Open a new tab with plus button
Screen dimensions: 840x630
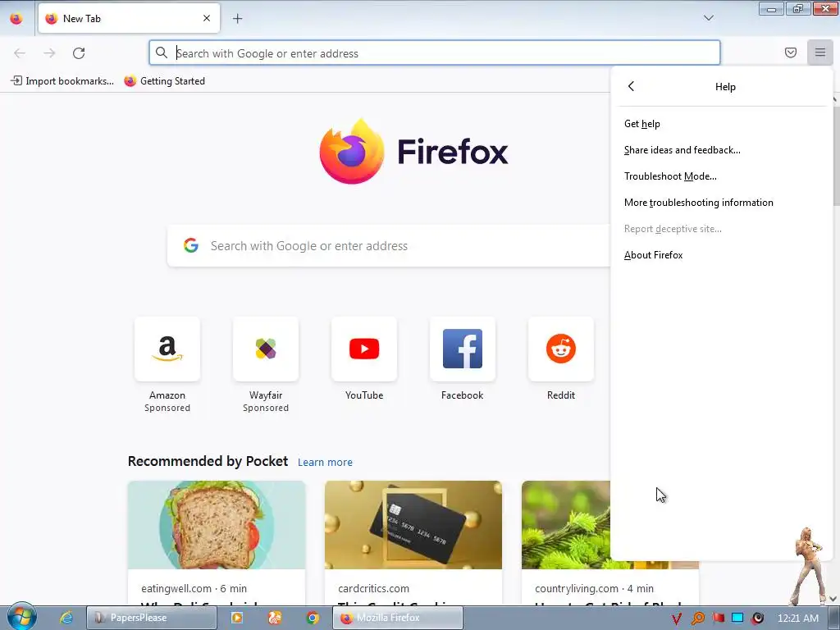point(237,19)
